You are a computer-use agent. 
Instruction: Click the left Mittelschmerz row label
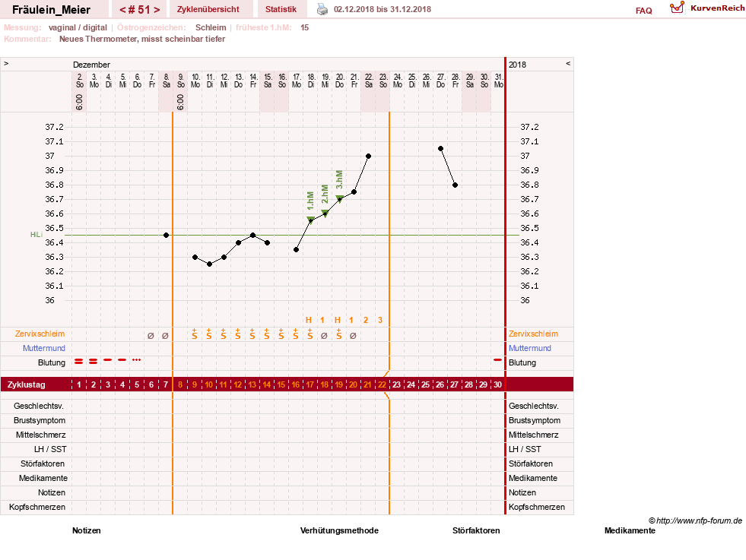click(41, 435)
